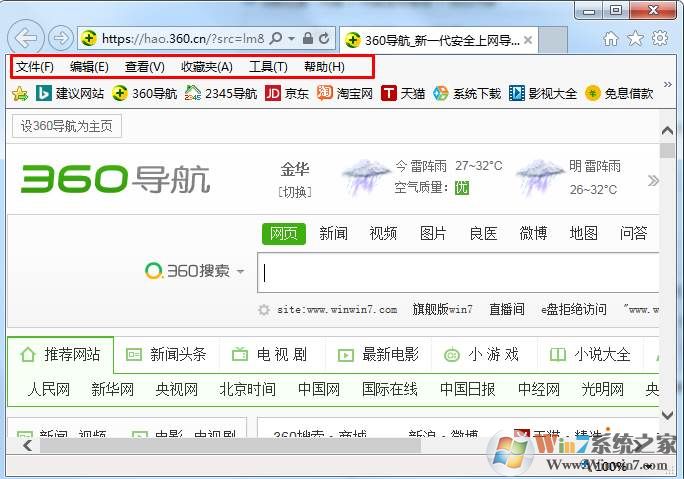Click tomorrow's thunderstorm weather icon

pos(540,177)
